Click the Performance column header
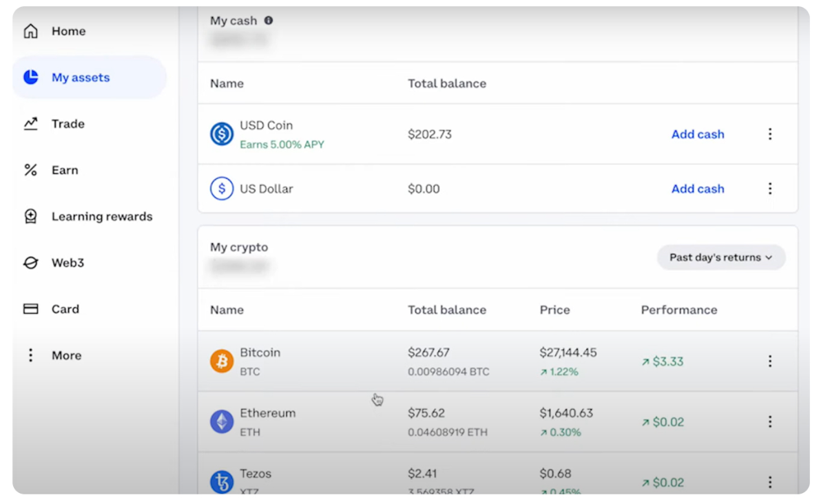 pos(679,310)
